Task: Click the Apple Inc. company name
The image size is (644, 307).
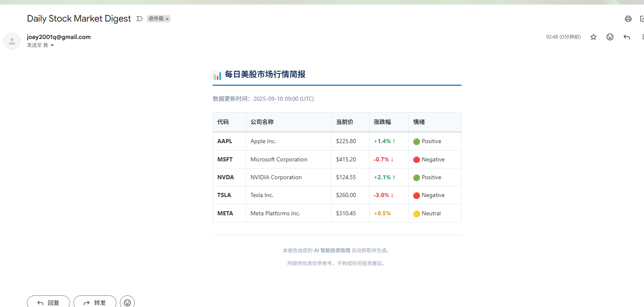Action: 263,141
